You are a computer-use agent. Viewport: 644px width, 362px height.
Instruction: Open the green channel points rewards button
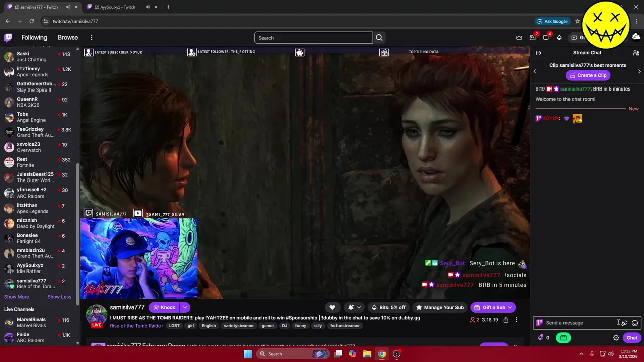[x=563, y=338]
